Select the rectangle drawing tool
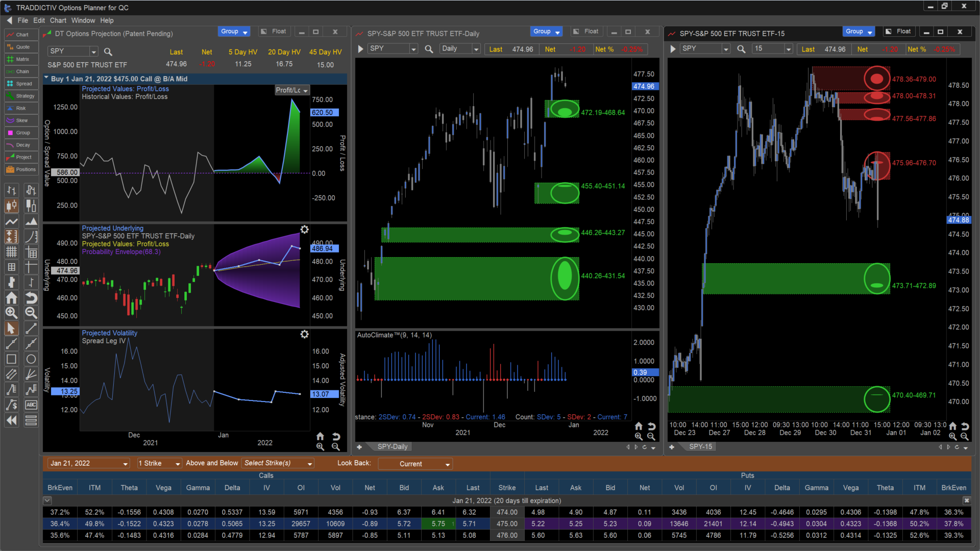980x551 pixels. tap(11, 359)
